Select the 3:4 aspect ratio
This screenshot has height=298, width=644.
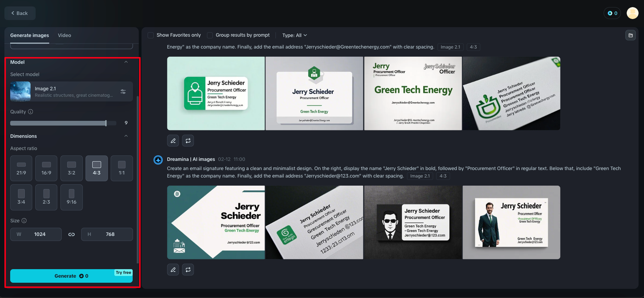(x=21, y=198)
